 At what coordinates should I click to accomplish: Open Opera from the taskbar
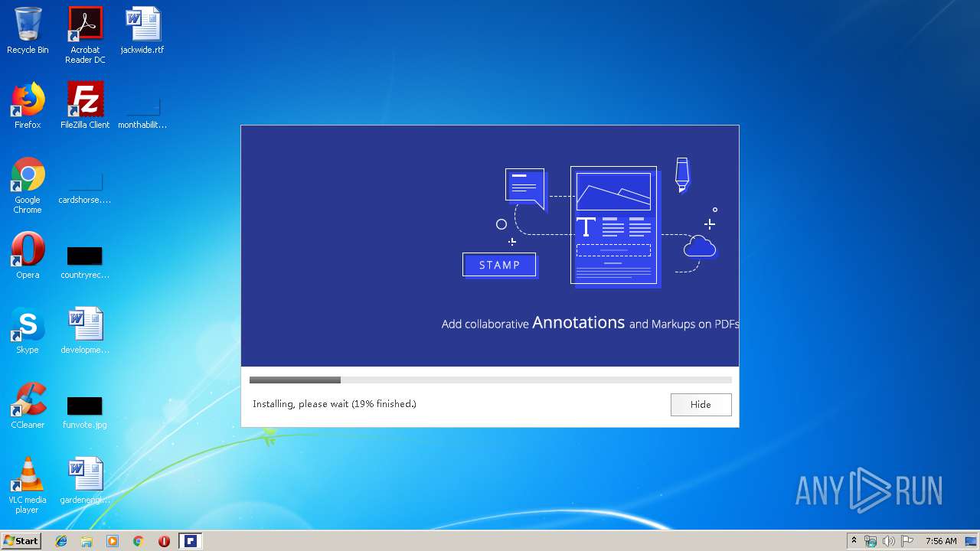pos(164,541)
